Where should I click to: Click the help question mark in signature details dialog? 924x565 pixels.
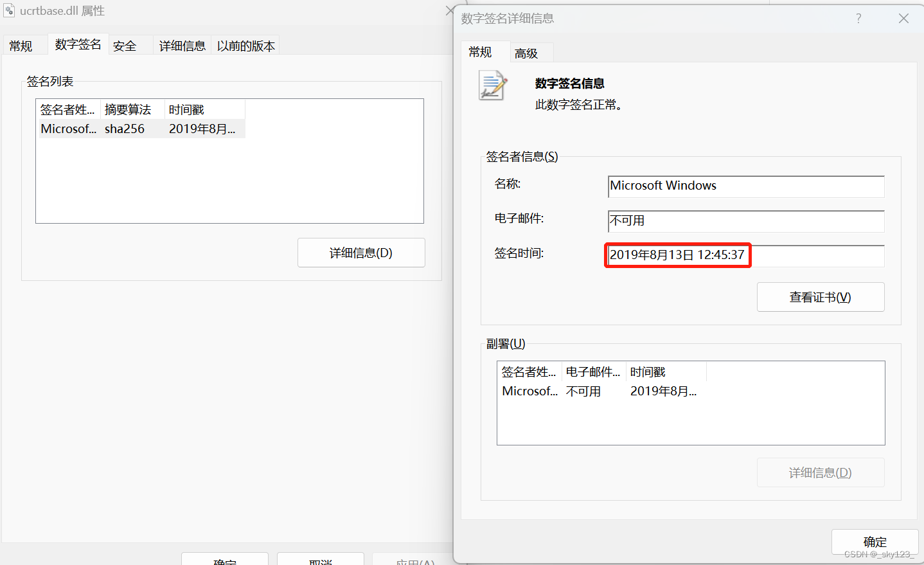coord(858,19)
